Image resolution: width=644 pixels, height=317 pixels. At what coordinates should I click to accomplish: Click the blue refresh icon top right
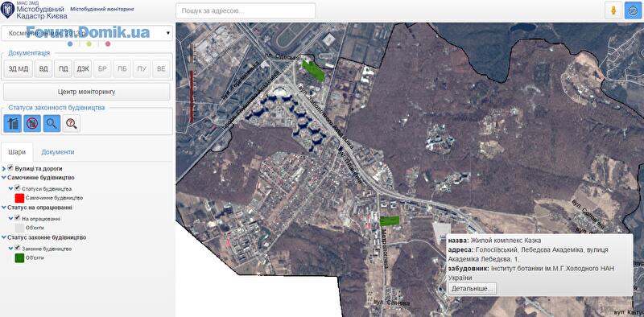(633, 11)
